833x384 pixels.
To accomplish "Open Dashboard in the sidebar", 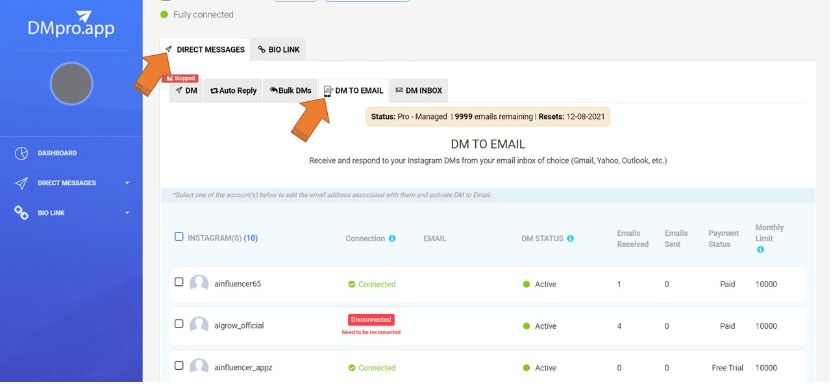I will pyautogui.click(x=57, y=153).
